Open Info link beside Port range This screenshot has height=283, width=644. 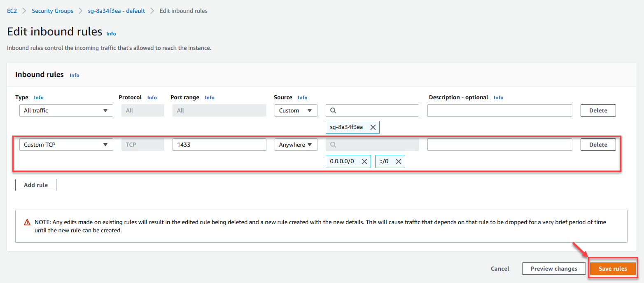(x=210, y=98)
